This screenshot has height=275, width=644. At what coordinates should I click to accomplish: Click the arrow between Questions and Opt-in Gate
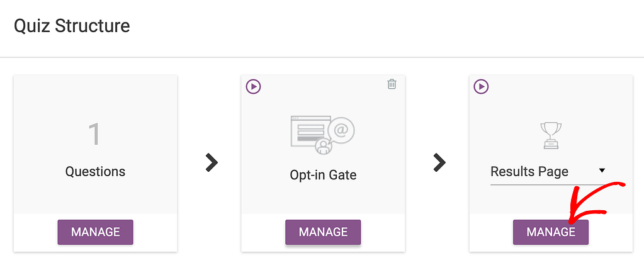[x=212, y=162]
